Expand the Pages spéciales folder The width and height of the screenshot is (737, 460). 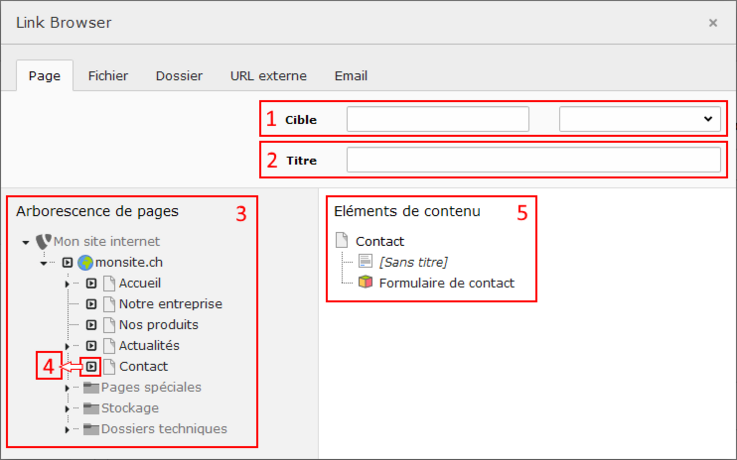(67, 388)
